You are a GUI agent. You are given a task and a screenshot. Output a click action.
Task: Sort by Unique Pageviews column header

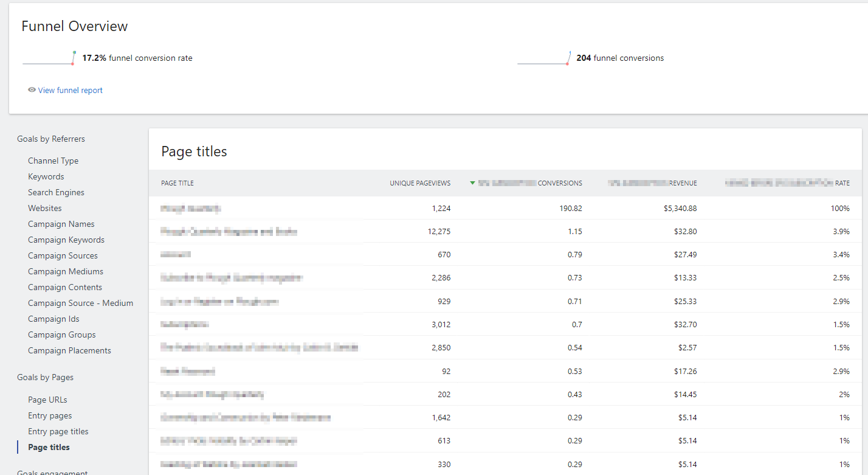(420, 183)
